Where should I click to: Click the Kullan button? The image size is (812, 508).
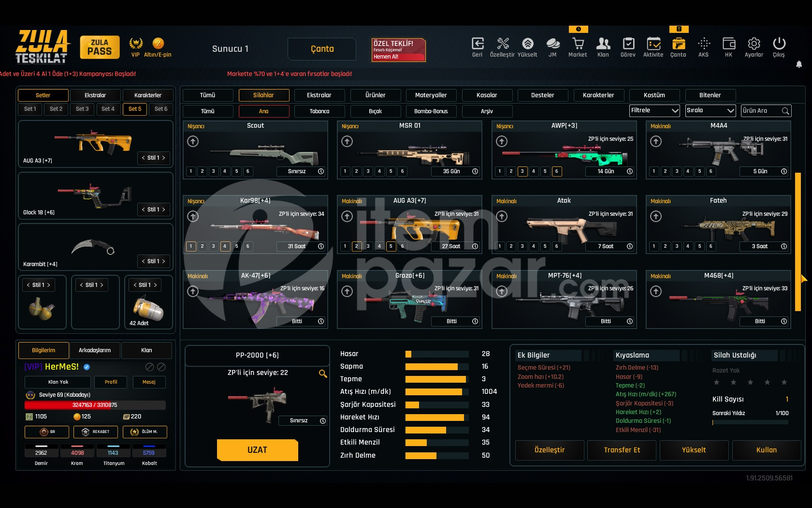coord(767,450)
